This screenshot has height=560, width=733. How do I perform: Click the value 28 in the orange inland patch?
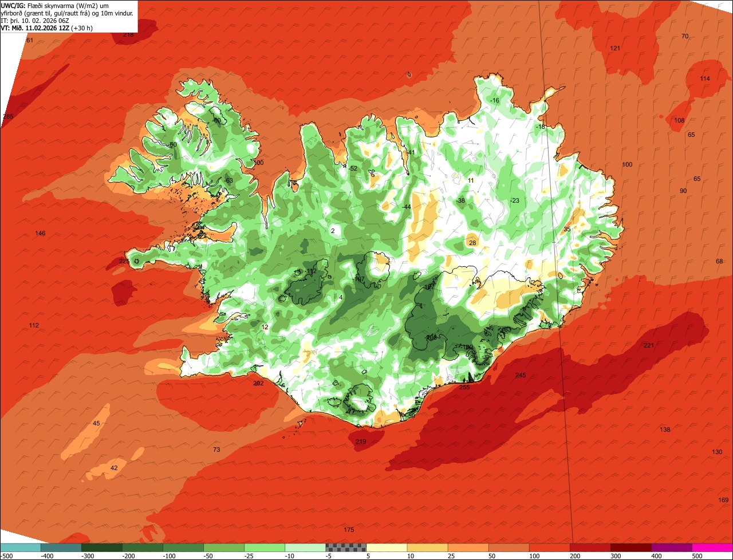472,243
